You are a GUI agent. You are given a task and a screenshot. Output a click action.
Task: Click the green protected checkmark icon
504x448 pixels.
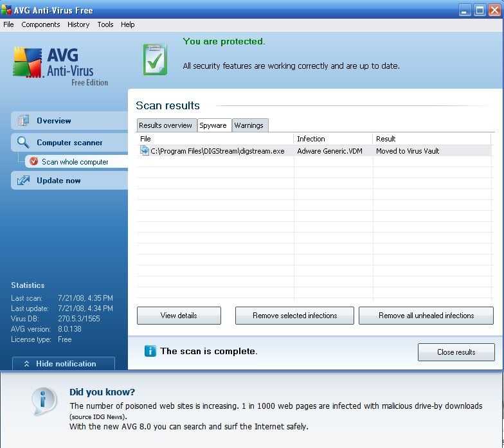tap(156, 59)
